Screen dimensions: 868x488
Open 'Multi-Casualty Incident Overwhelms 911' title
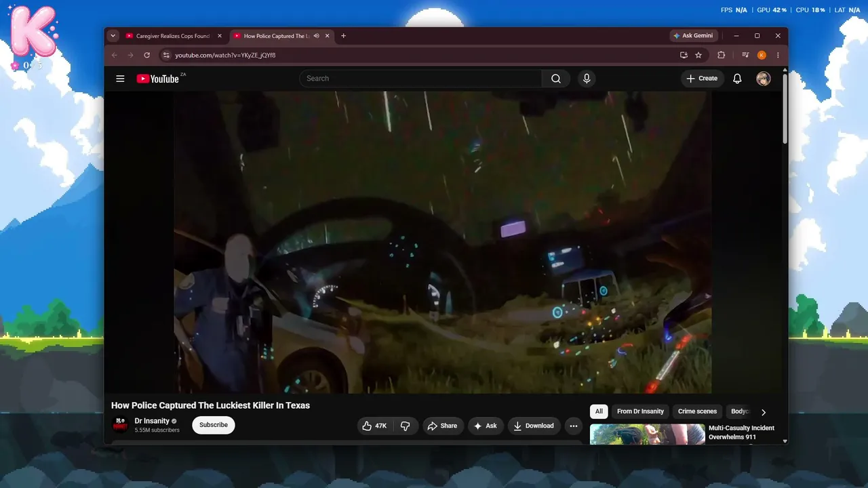pyautogui.click(x=741, y=432)
